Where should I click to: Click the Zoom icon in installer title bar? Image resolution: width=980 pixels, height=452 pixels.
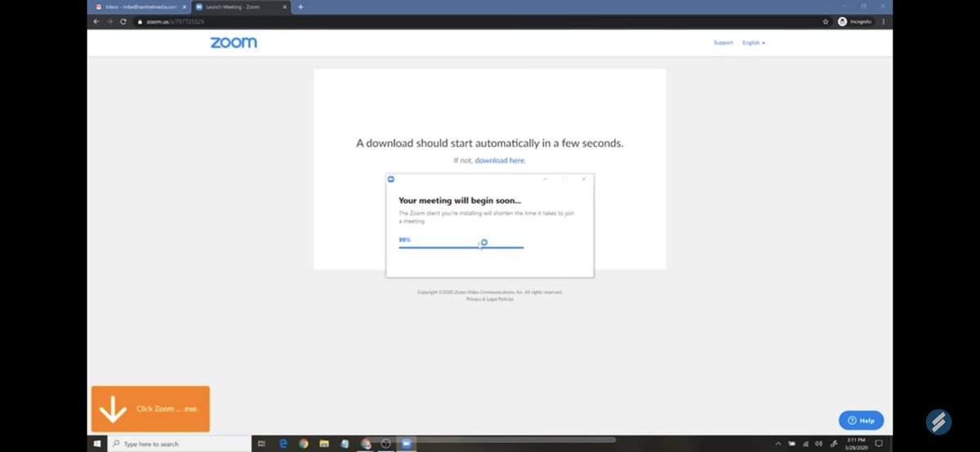point(391,179)
